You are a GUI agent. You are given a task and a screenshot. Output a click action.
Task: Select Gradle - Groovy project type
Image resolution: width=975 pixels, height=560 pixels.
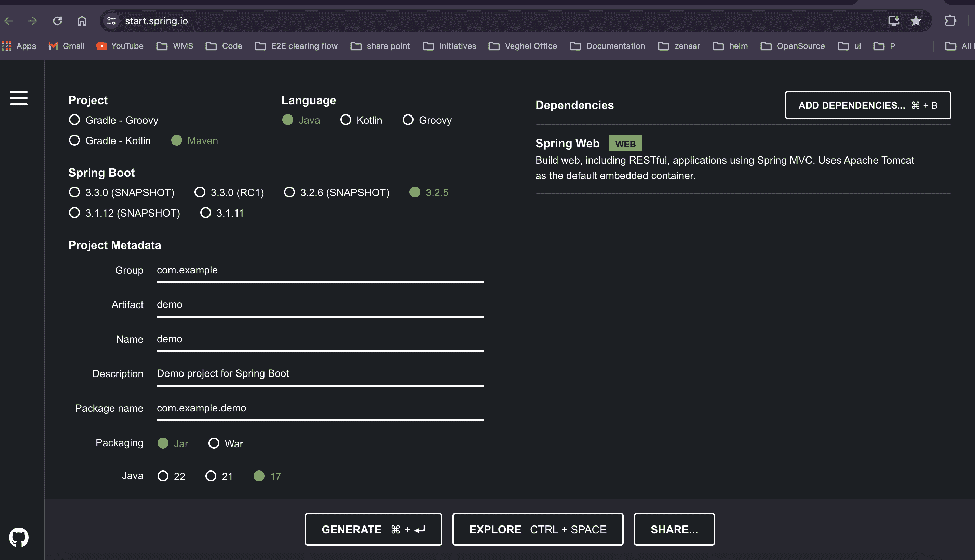tap(75, 120)
